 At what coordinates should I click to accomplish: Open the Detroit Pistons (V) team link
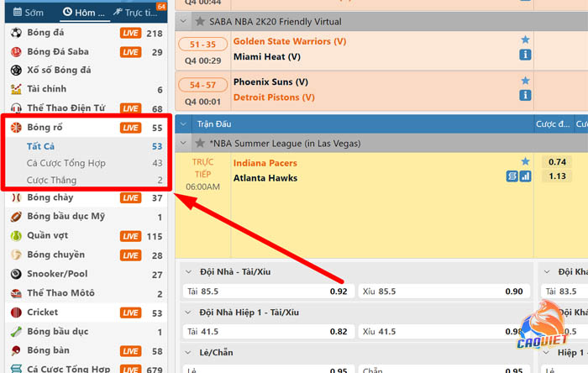click(274, 97)
